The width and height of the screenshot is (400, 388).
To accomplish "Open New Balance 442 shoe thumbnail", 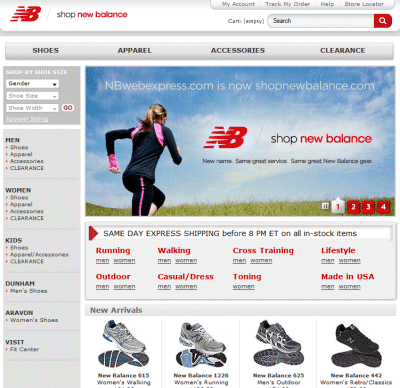I will 356,345.
